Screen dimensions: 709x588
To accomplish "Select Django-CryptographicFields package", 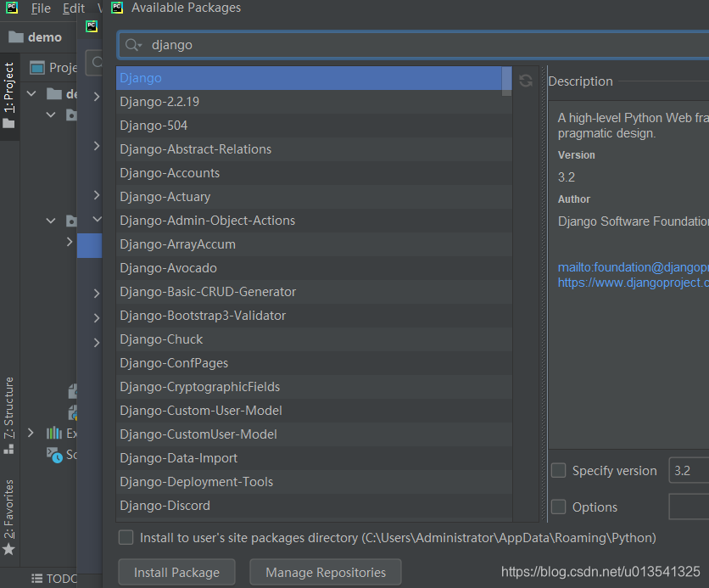I will click(x=314, y=387).
